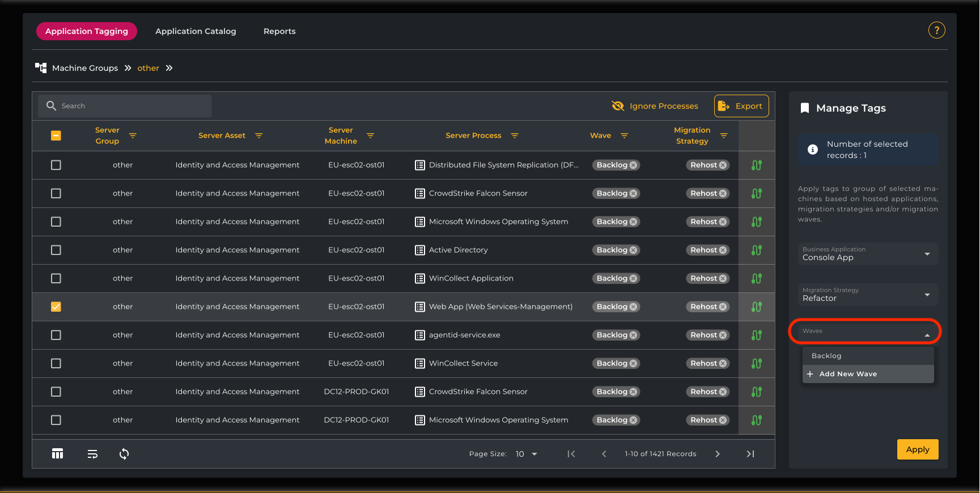Remove Backlog tag on CrowdStrike Falcon Sensor first row
The width and height of the screenshot is (980, 493).
[x=634, y=193]
